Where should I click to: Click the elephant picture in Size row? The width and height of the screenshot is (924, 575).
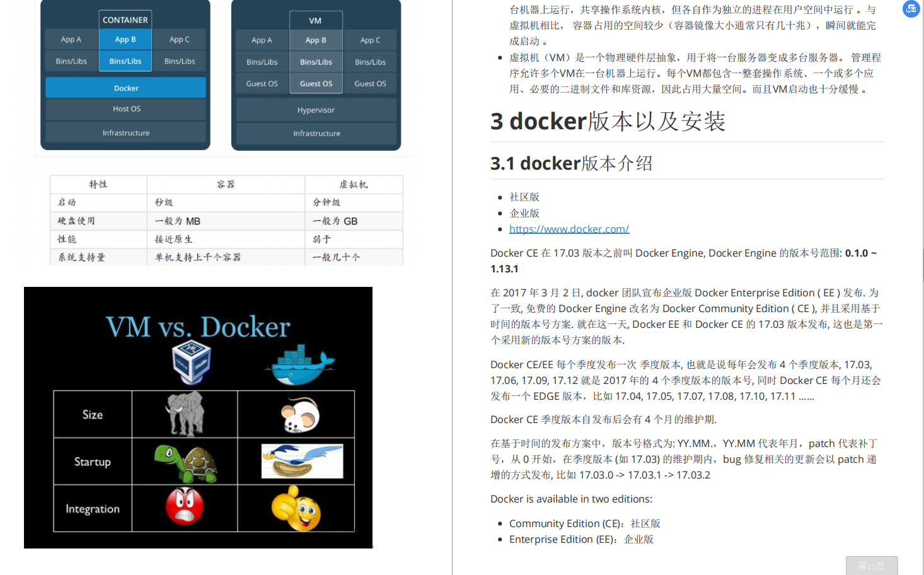point(185,414)
